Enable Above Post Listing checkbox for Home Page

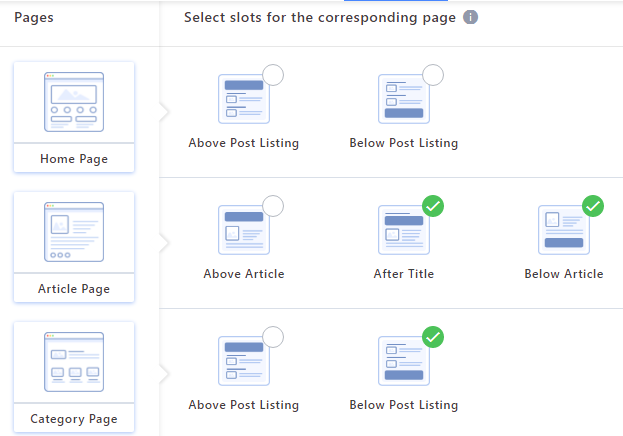click(x=273, y=75)
